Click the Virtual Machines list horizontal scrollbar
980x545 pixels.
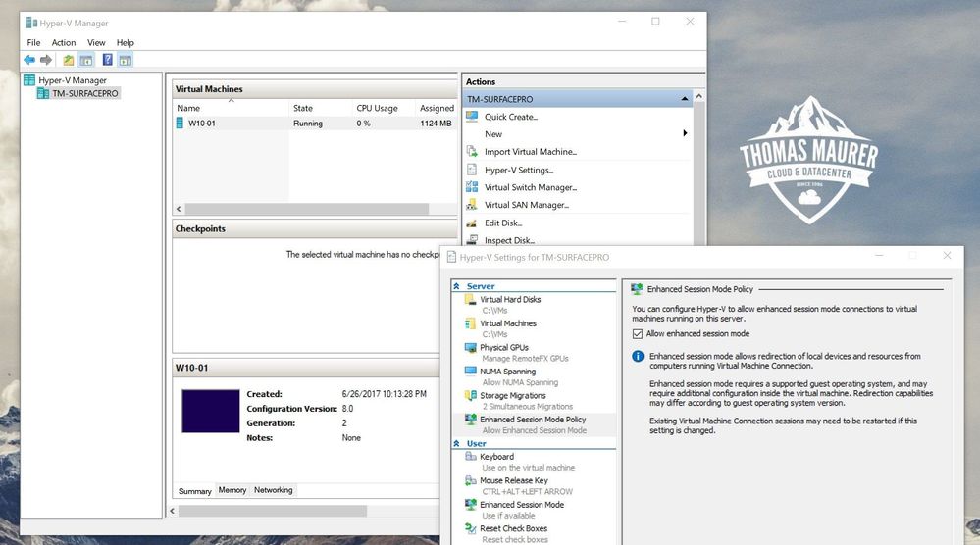(x=306, y=209)
